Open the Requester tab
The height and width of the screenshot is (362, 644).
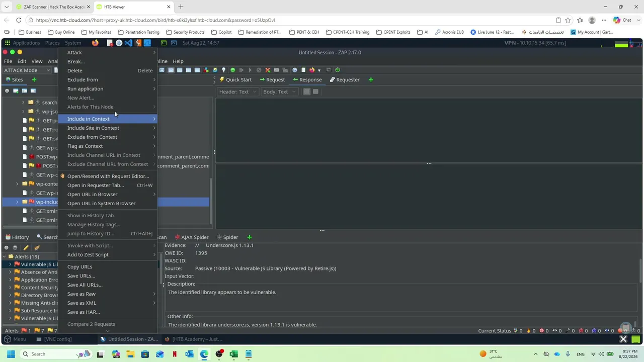point(345,79)
